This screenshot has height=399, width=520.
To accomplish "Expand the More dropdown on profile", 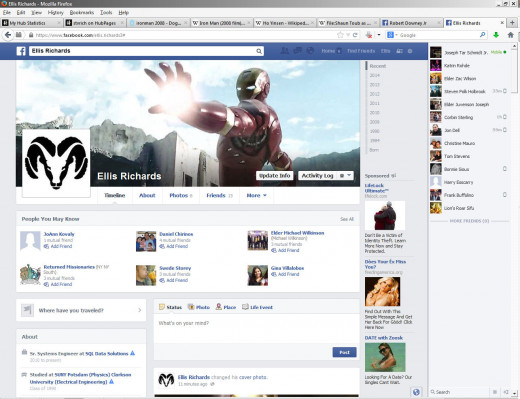I will pos(256,195).
